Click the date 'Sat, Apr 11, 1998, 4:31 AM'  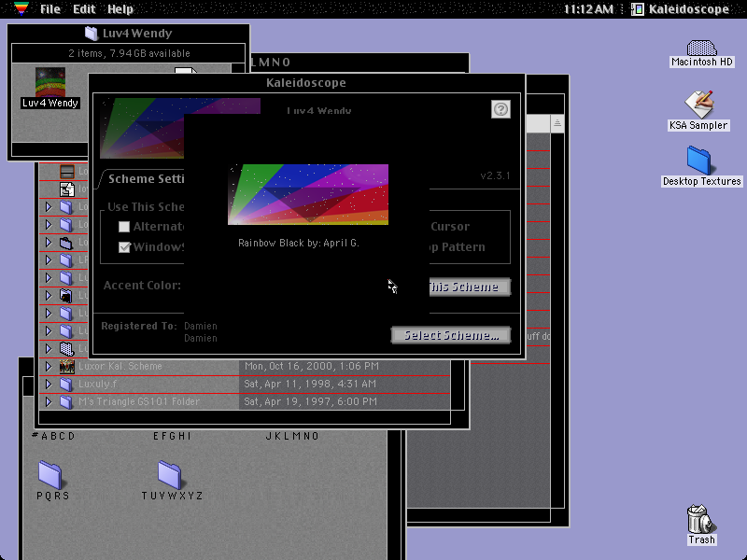310,384
